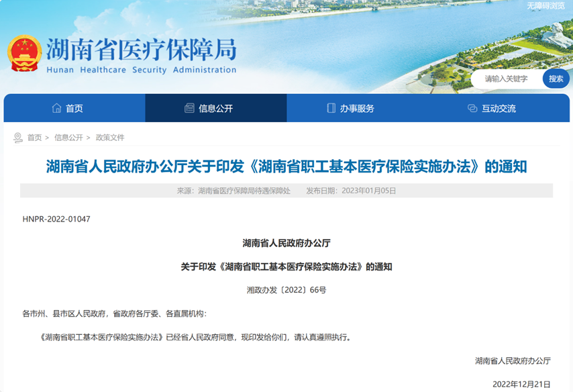Select 政策文件 in the breadcrumb trail

[110, 138]
